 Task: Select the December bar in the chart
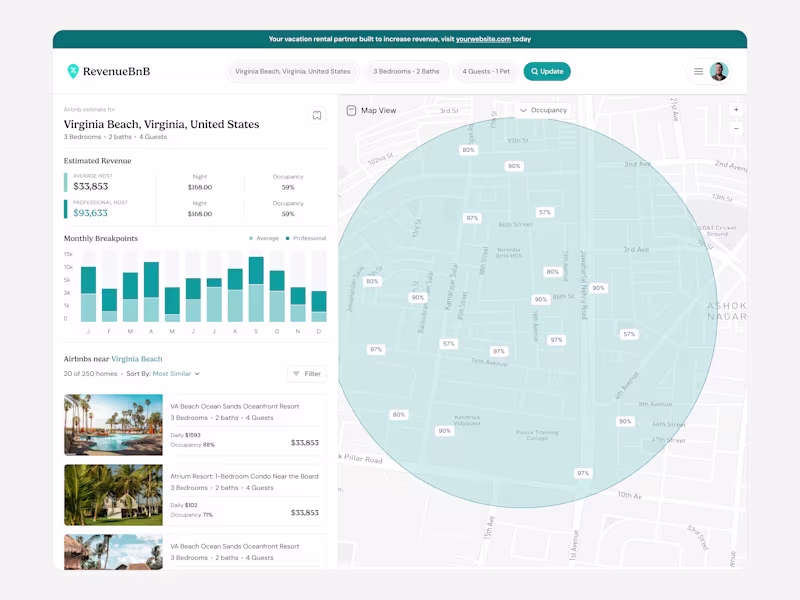point(319,306)
